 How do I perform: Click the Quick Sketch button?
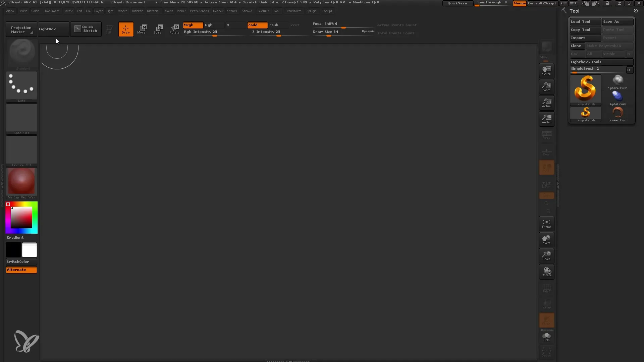tap(86, 28)
